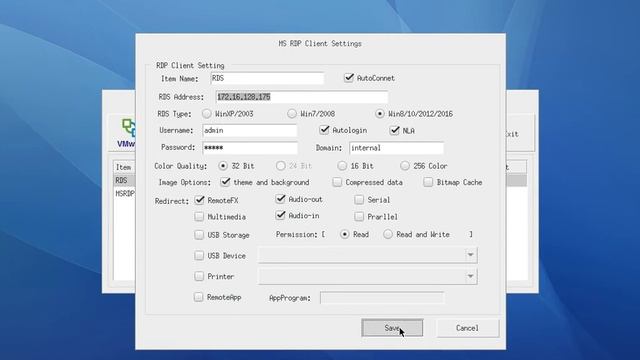Click the Save button

click(392, 328)
